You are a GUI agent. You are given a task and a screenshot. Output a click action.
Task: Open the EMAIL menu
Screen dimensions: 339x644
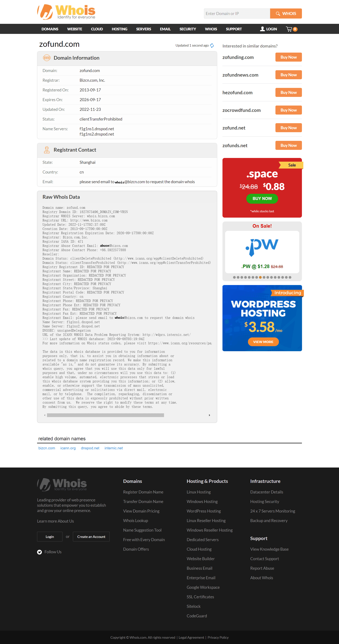click(x=165, y=29)
